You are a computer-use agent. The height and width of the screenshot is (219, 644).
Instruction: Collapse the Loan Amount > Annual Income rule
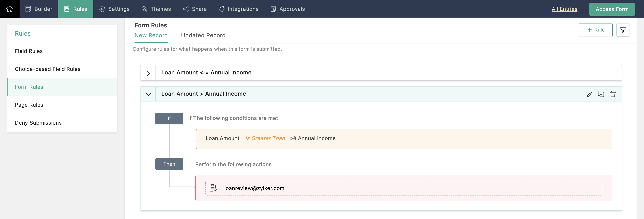(148, 94)
